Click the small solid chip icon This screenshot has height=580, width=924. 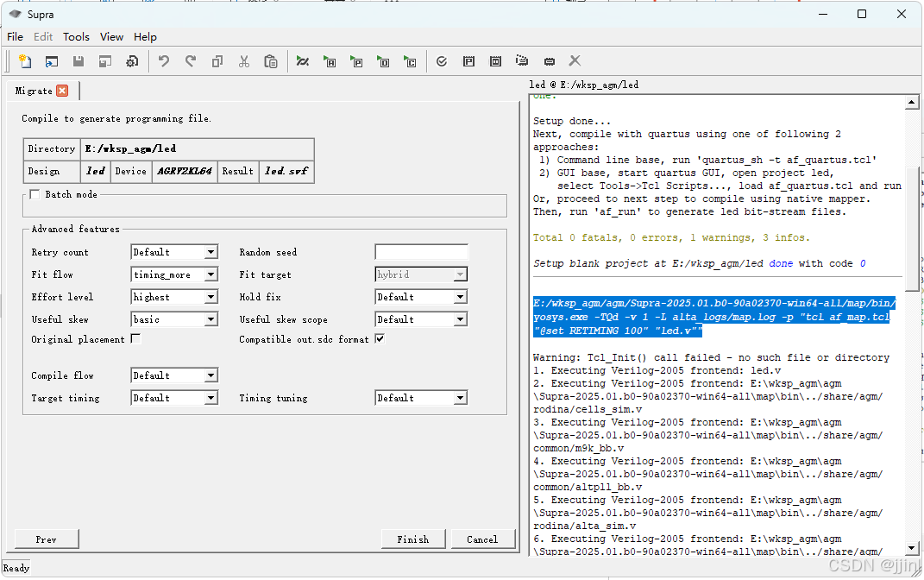point(549,61)
